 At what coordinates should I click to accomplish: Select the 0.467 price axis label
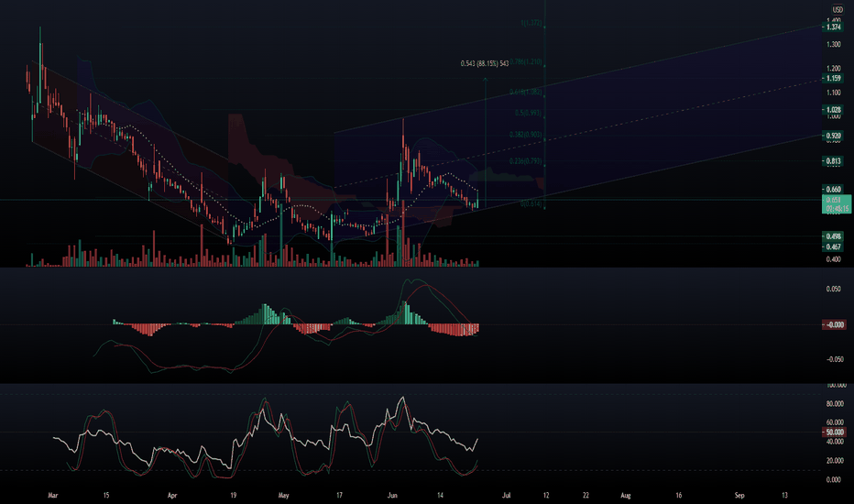point(833,247)
